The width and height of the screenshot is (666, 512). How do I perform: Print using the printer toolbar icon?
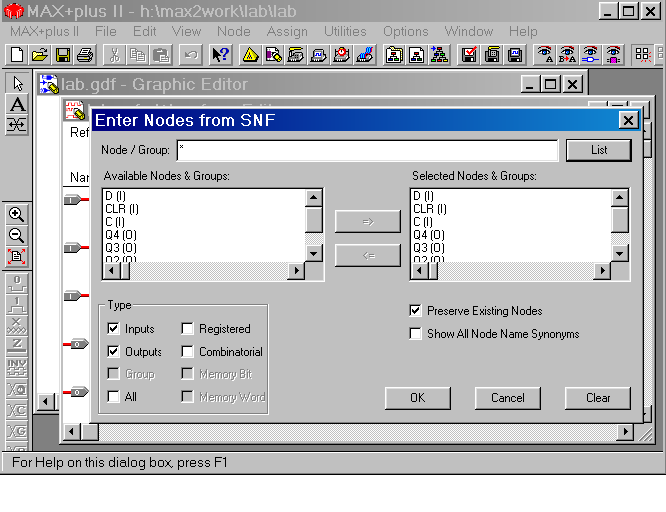point(86,55)
